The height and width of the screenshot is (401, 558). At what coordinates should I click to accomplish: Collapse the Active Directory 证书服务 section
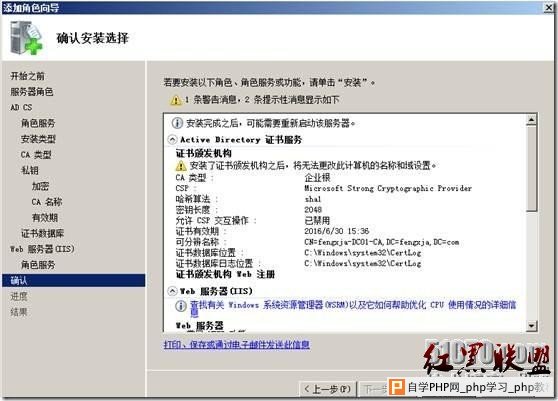point(172,139)
